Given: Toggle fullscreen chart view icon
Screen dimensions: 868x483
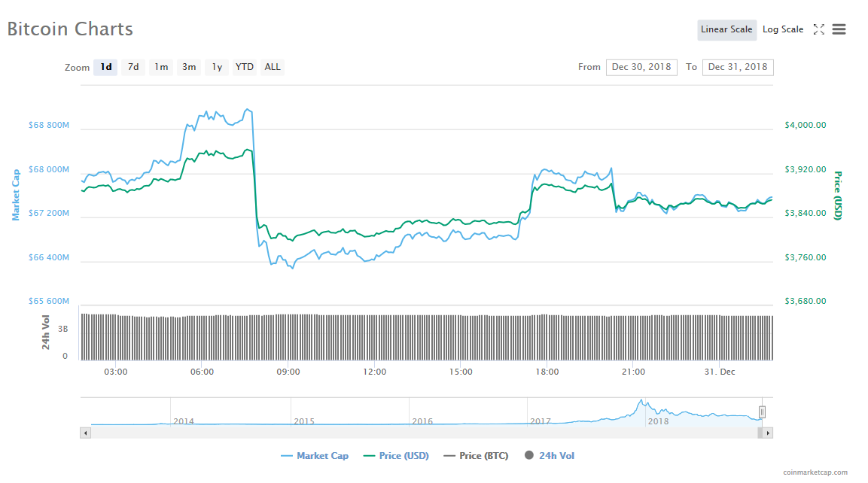Looking at the screenshot, I should (x=819, y=29).
